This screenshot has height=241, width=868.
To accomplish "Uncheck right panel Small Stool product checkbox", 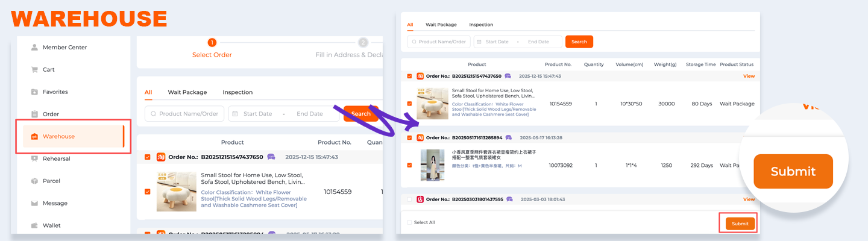I will point(410,104).
